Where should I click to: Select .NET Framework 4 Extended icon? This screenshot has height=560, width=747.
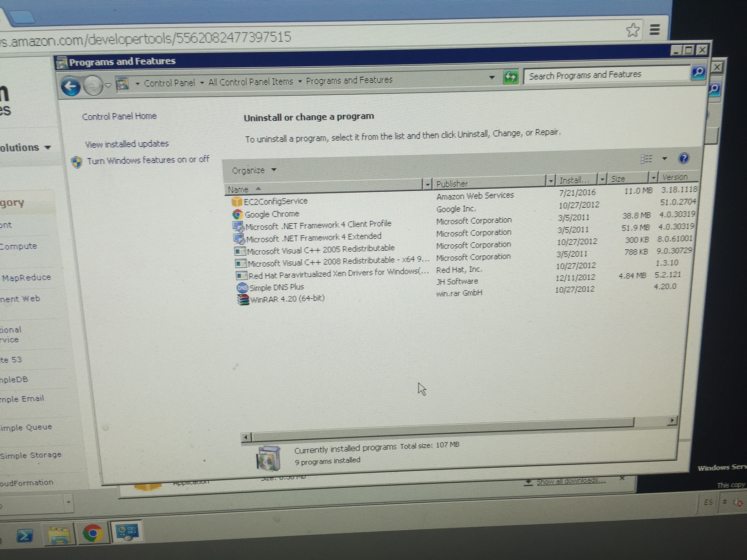[x=238, y=239]
